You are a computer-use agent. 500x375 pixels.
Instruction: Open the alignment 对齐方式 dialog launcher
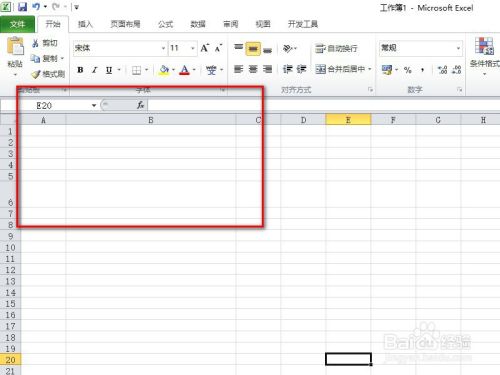pos(370,90)
